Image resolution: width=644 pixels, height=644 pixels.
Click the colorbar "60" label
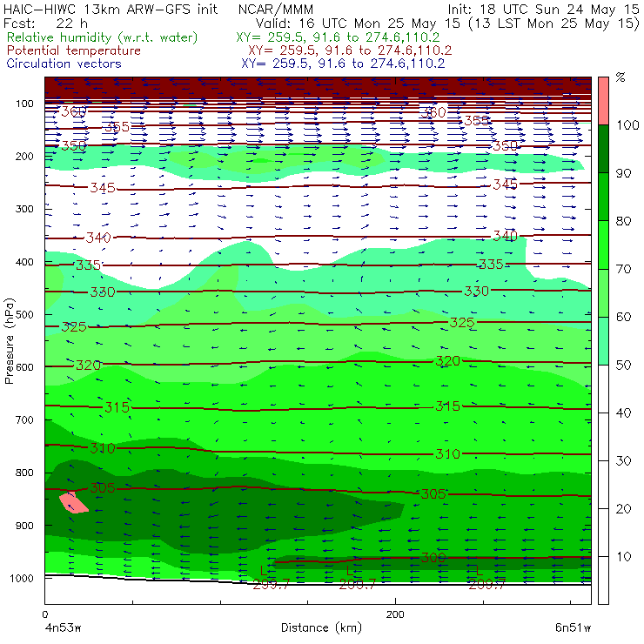622,317
